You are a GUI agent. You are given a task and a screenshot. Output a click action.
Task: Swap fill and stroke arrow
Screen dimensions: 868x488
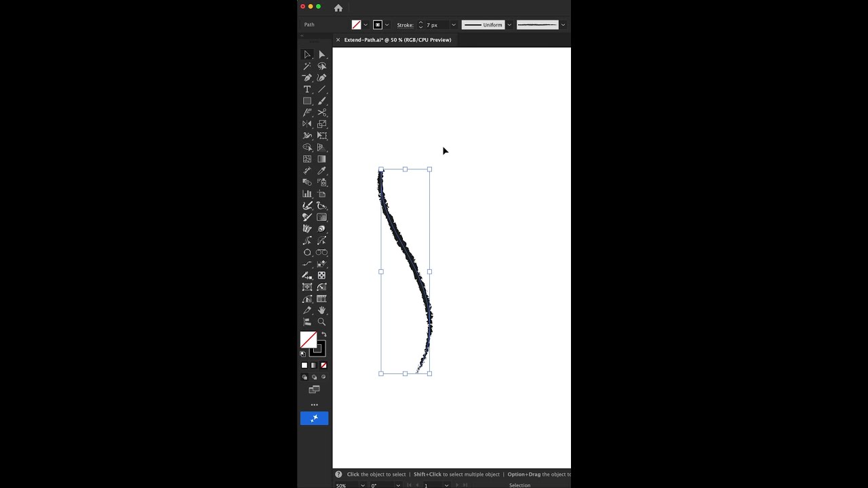click(324, 334)
